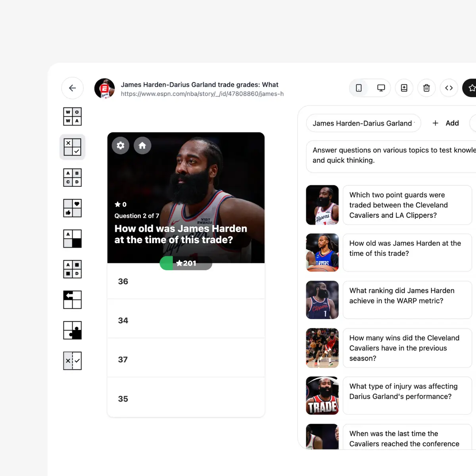
Task: Choose the jigsaw puzzle game template
Action: 72,330
